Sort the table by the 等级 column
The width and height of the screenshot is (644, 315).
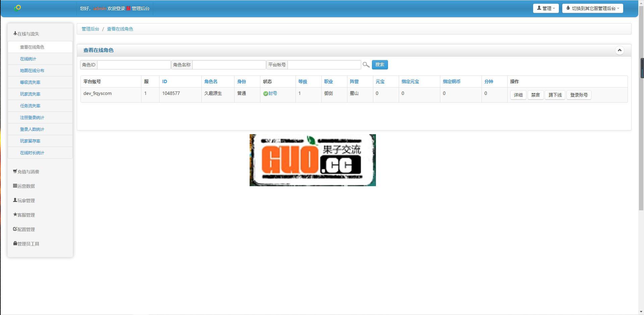coord(303,82)
